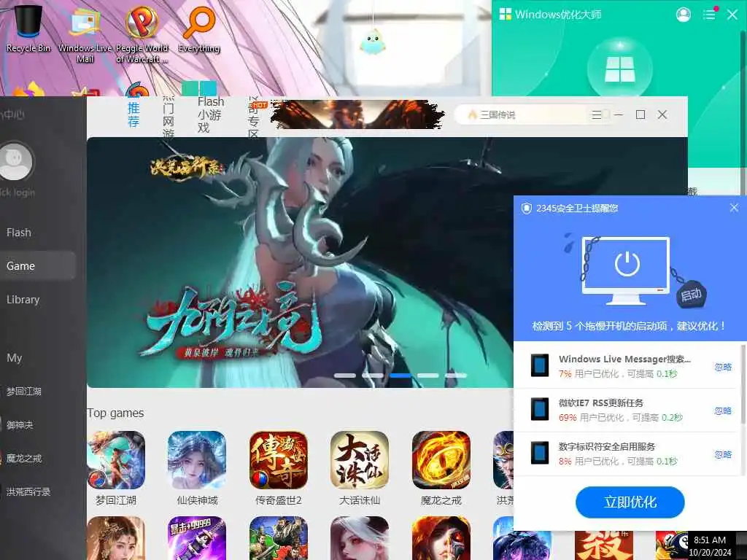Select the Windows Live Messager startup entry icon
Image resolution: width=747 pixels, height=560 pixels.
click(x=540, y=366)
